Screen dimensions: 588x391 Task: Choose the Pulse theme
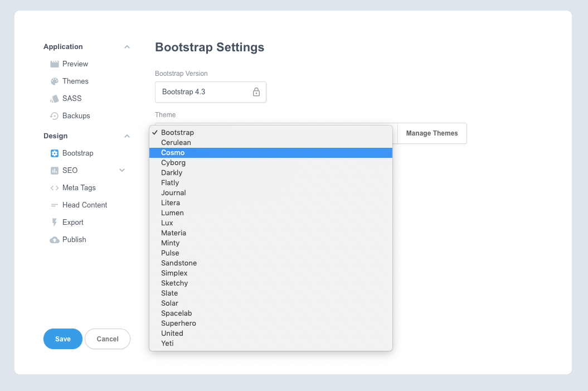271,253
